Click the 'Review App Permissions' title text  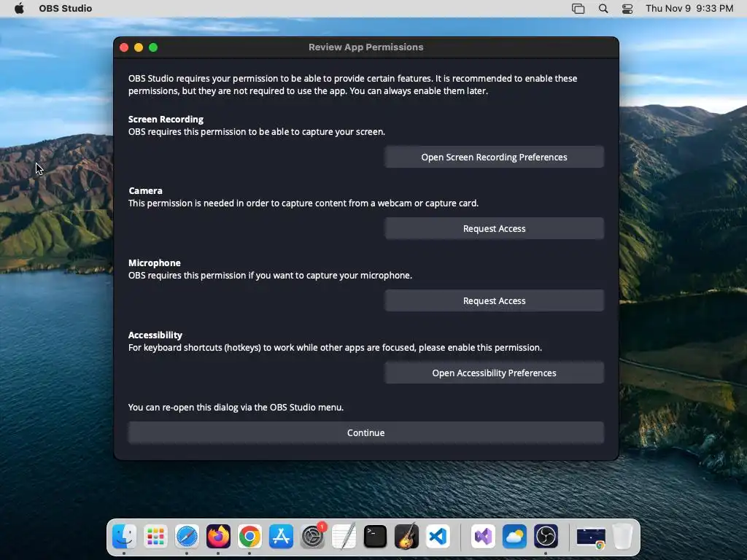(366, 47)
